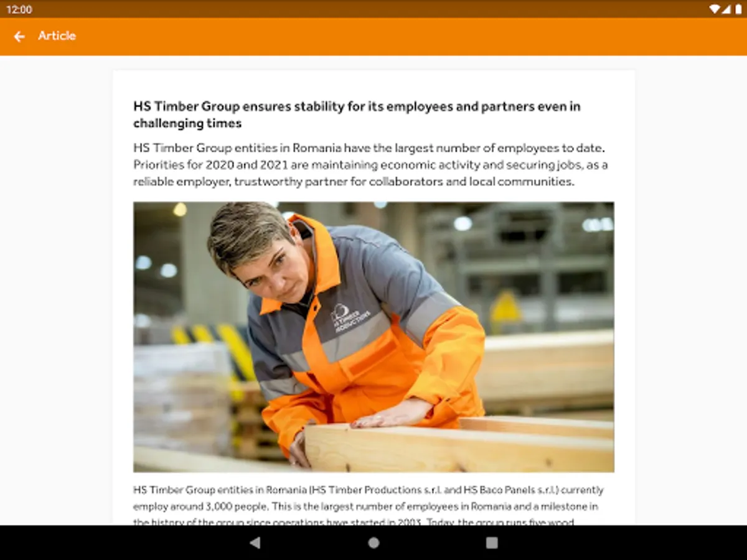This screenshot has width=747, height=560.
Task: Click the cellular signal status icon
Action: 725,9
